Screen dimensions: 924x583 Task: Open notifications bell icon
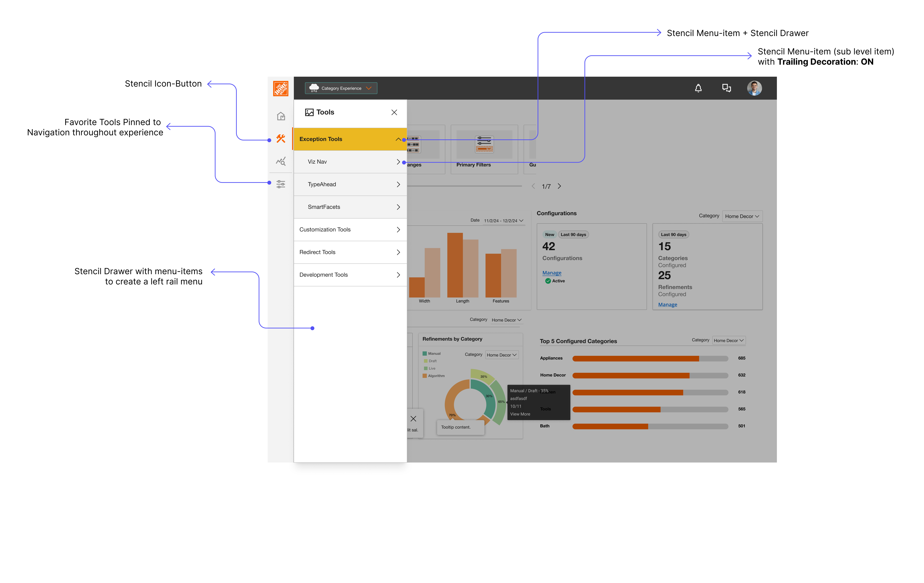(698, 88)
